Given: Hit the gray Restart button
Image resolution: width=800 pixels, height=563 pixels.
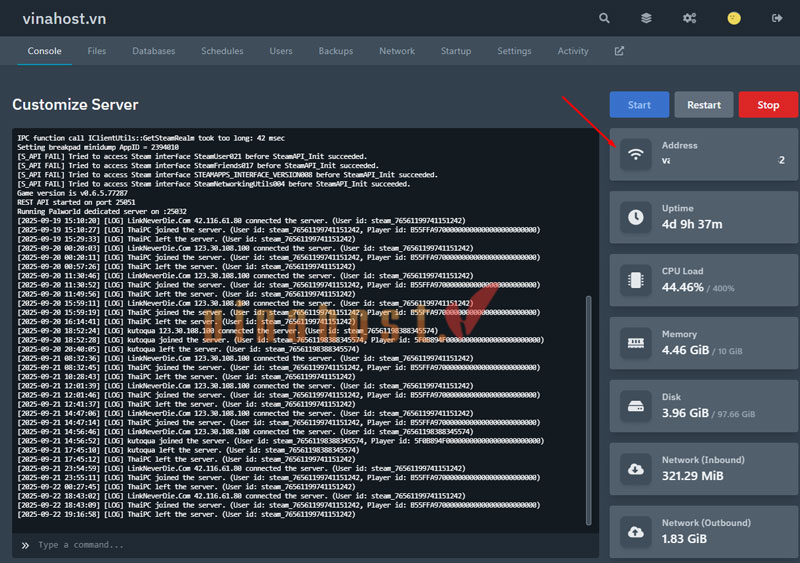Looking at the screenshot, I should [704, 105].
